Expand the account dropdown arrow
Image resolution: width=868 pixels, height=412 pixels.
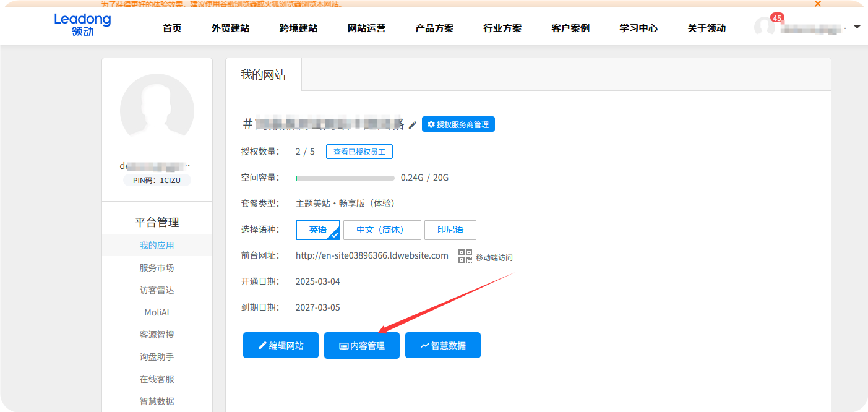[x=857, y=27]
